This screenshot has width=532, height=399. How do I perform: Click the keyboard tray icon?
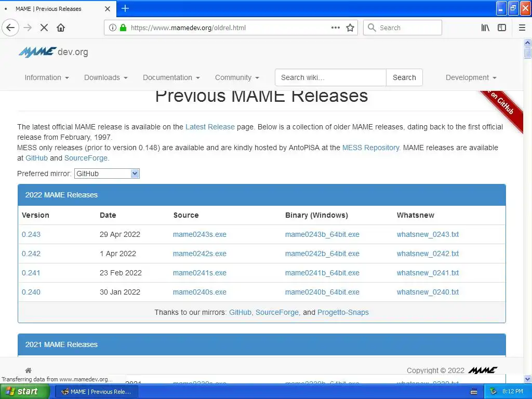[474, 392]
